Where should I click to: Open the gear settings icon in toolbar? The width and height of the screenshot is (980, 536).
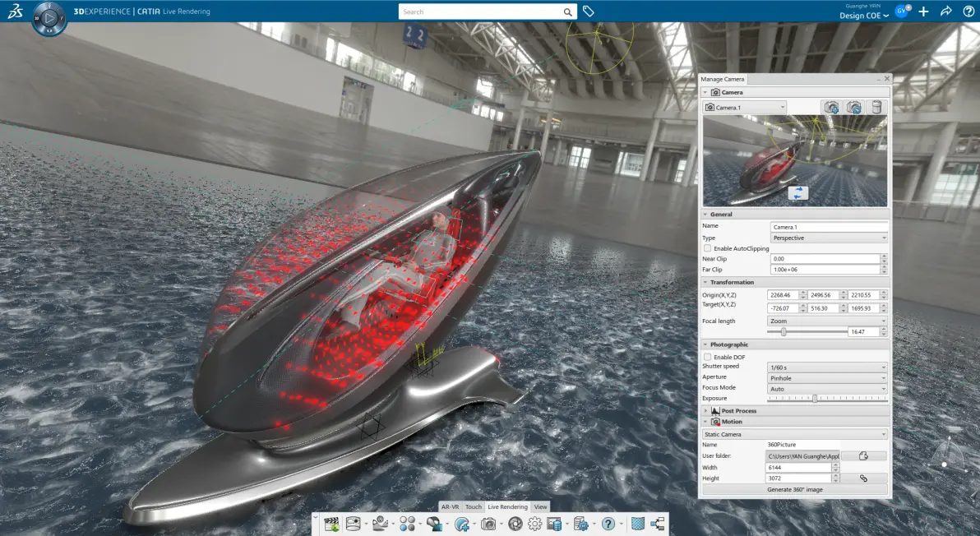tap(535, 524)
